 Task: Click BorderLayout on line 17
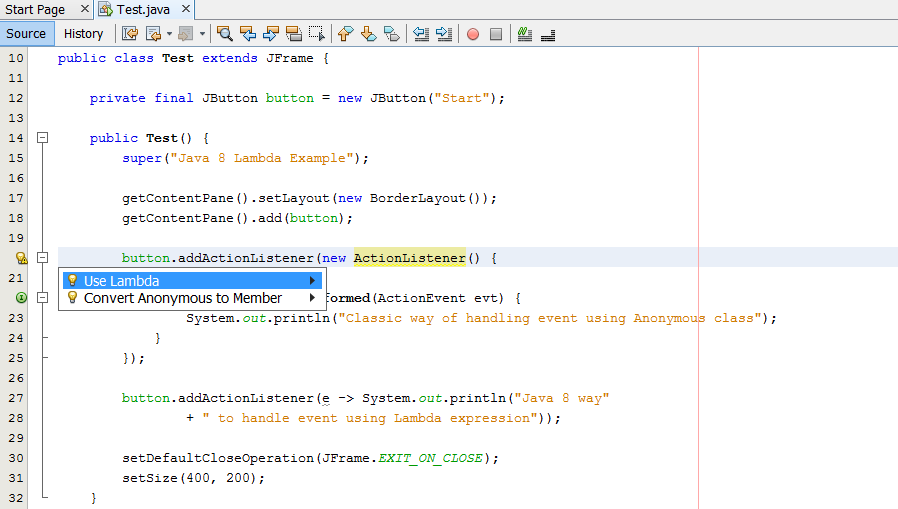[418, 198]
